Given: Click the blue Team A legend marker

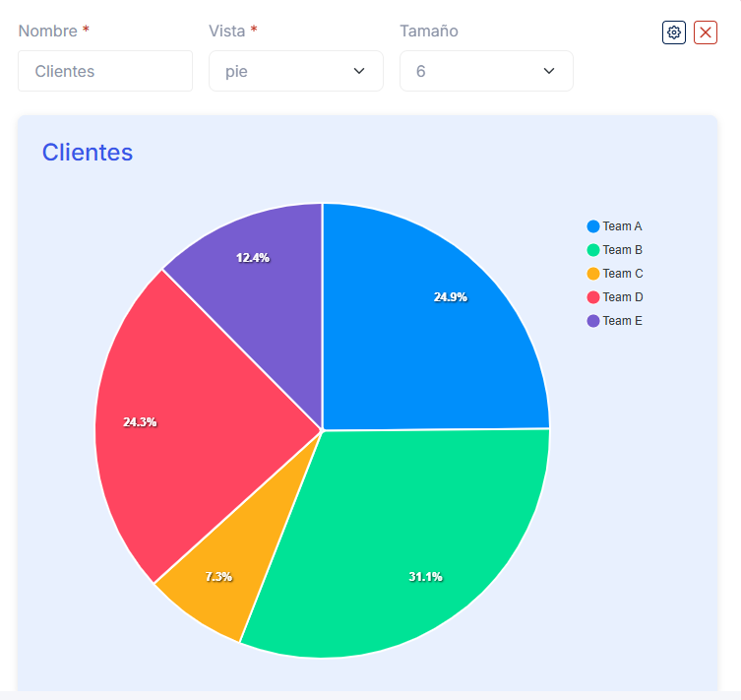Looking at the screenshot, I should click(593, 226).
